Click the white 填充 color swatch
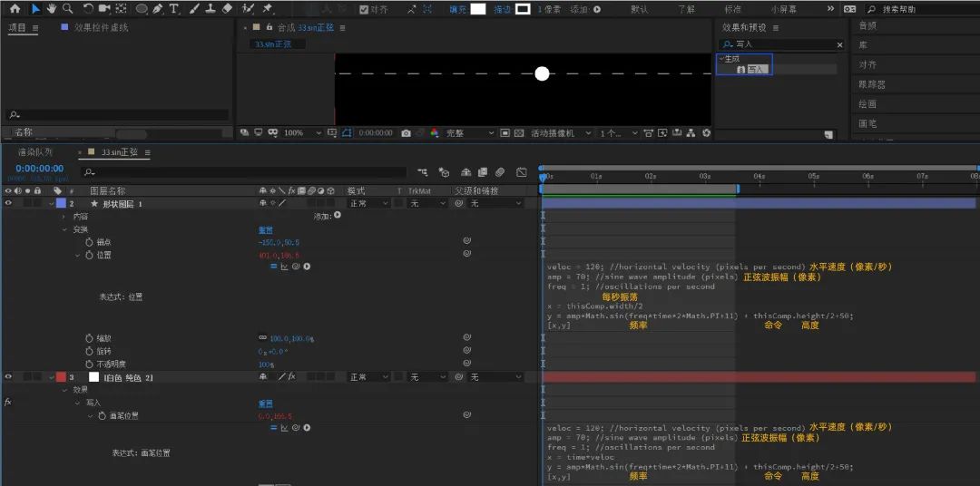This screenshot has width=980, height=486. (x=478, y=9)
